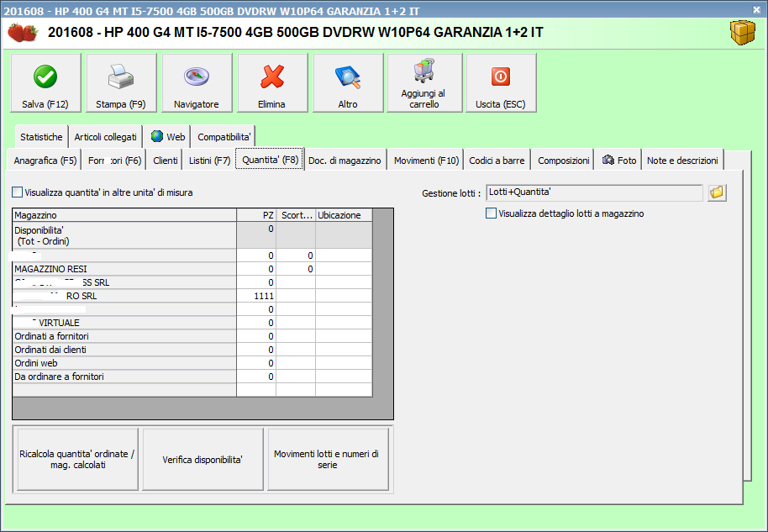The height and width of the screenshot is (532, 768).
Task: Click the Elimina red X button
Action: (x=272, y=83)
